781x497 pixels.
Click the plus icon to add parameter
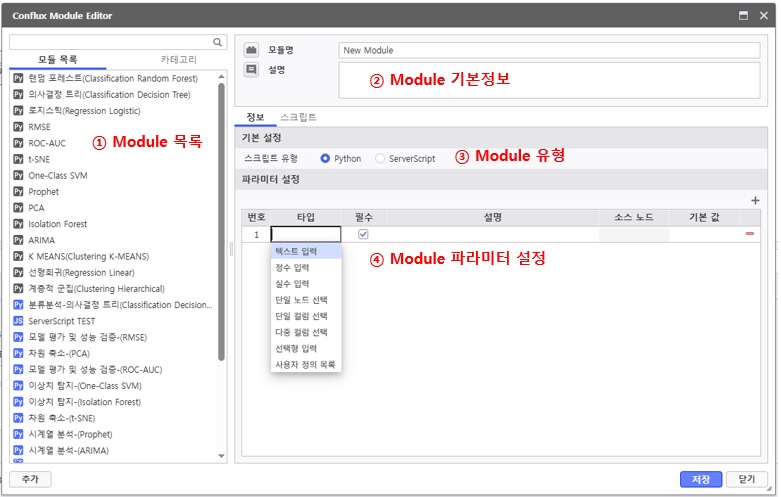(x=755, y=200)
